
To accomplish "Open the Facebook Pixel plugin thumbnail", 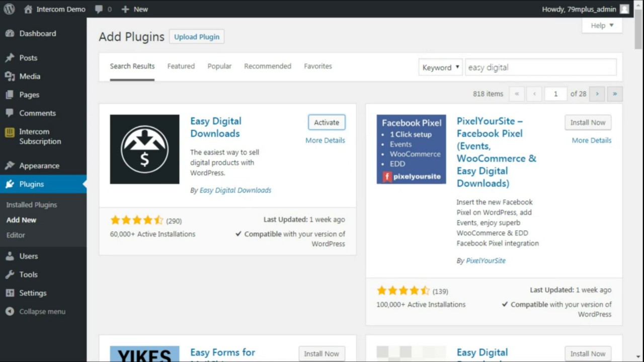I will click(x=412, y=149).
